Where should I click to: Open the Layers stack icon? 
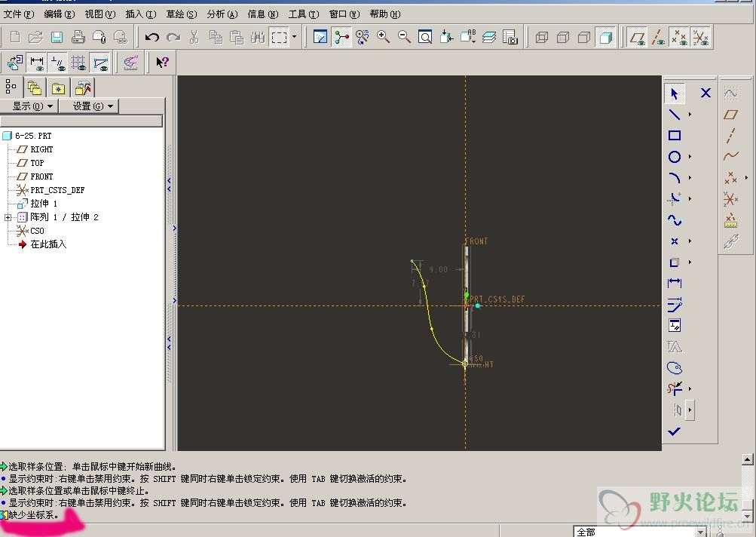(x=488, y=37)
